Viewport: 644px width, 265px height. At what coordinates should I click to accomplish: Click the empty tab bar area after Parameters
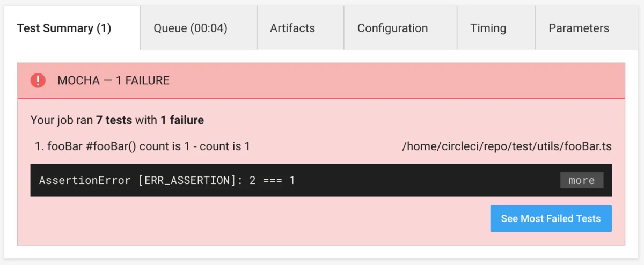(631, 28)
